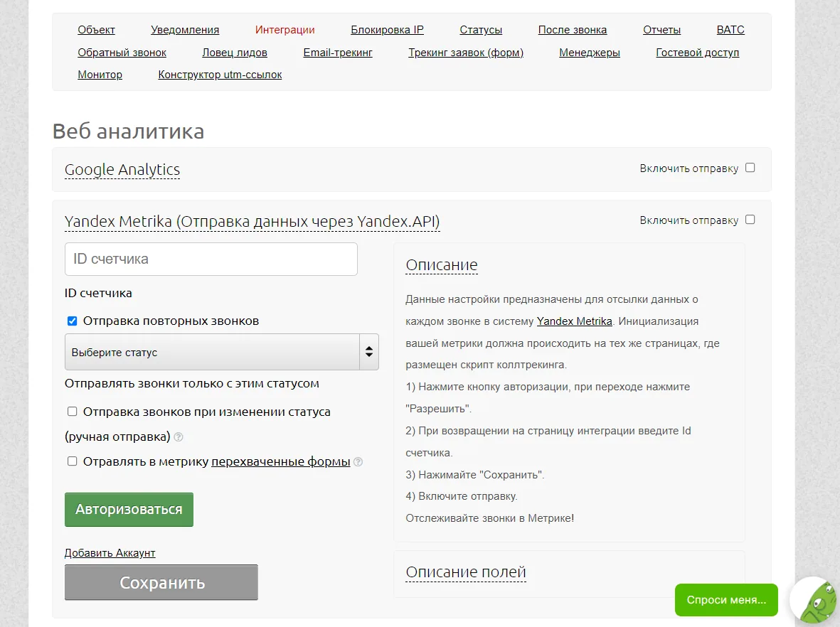This screenshot has height=627, width=840.
Task: Expand the Описание полей panel
Action: [466, 572]
